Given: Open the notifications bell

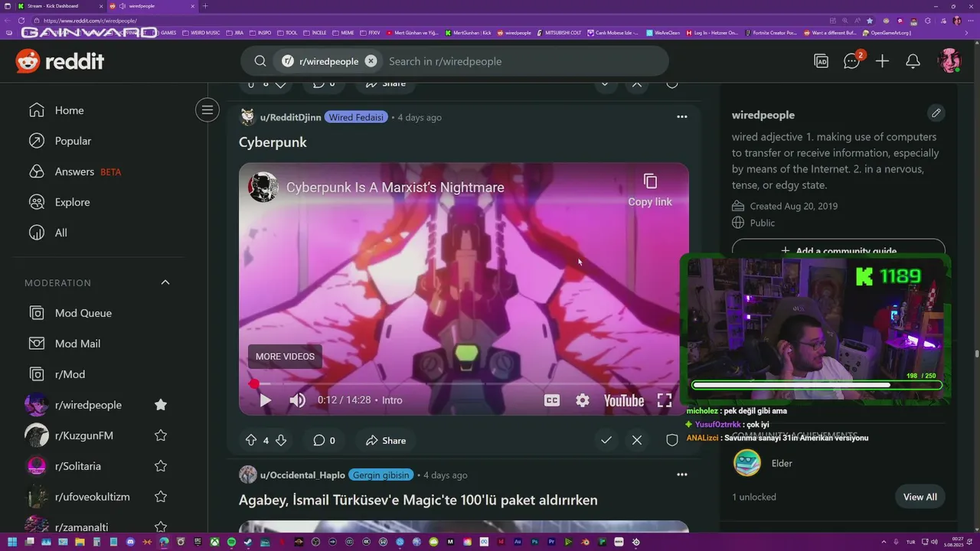Looking at the screenshot, I should pos(913,61).
